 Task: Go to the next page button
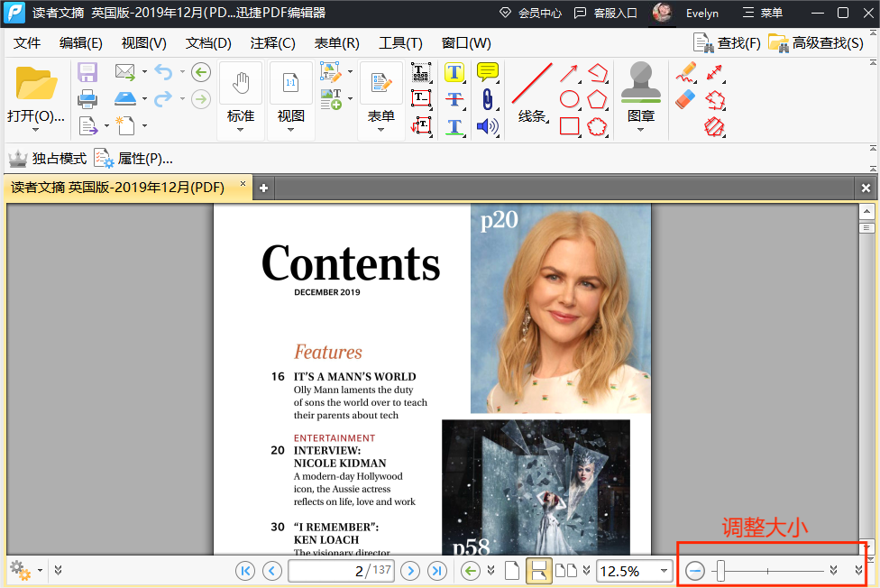coord(411,571)
